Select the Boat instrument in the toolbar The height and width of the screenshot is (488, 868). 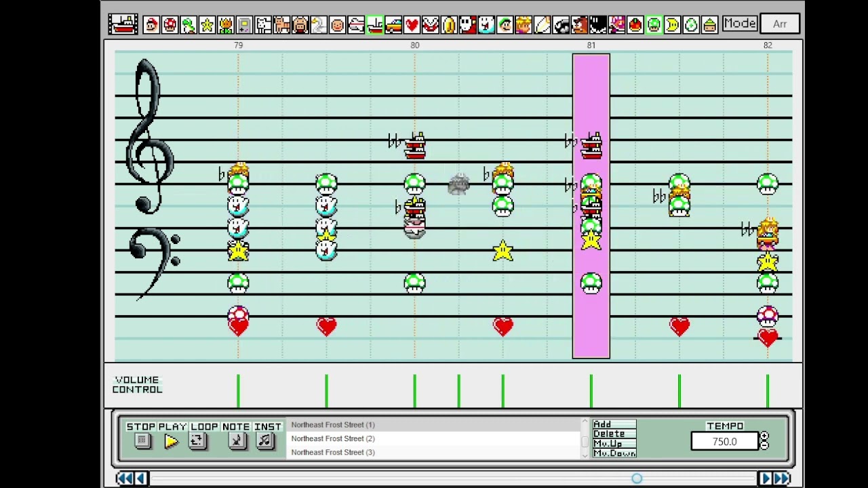(375, 24)
